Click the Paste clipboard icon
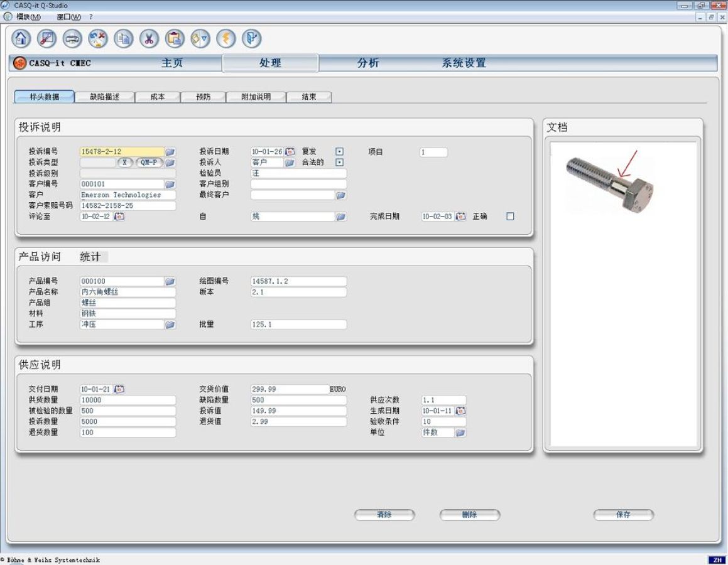Image resolution: width=728 pixels, height=565 pixels. tap(175, 39)
